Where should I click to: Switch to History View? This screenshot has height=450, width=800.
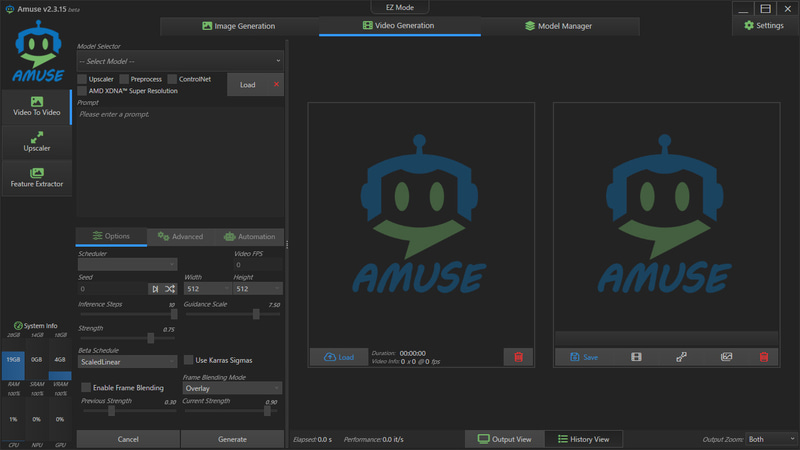pyautogui.click(x=584, y=439)
